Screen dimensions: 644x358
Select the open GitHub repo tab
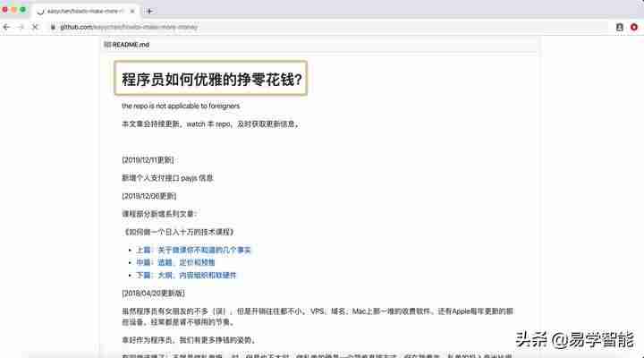(85, 11)
